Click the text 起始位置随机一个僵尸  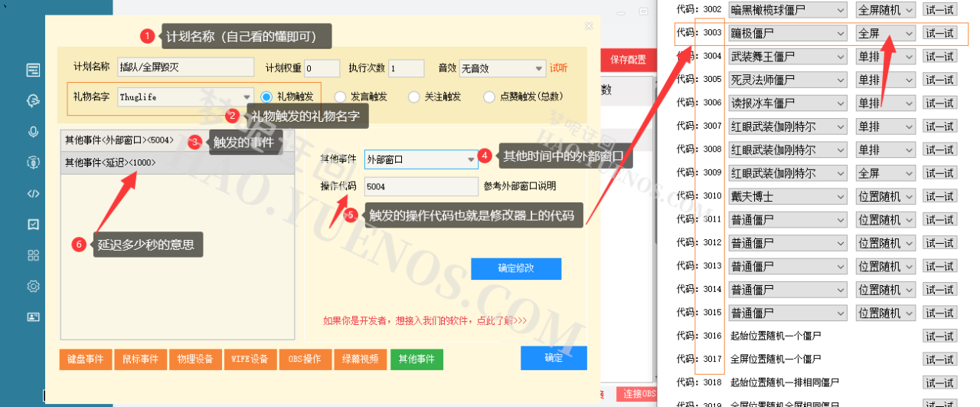tap(776, 336)
